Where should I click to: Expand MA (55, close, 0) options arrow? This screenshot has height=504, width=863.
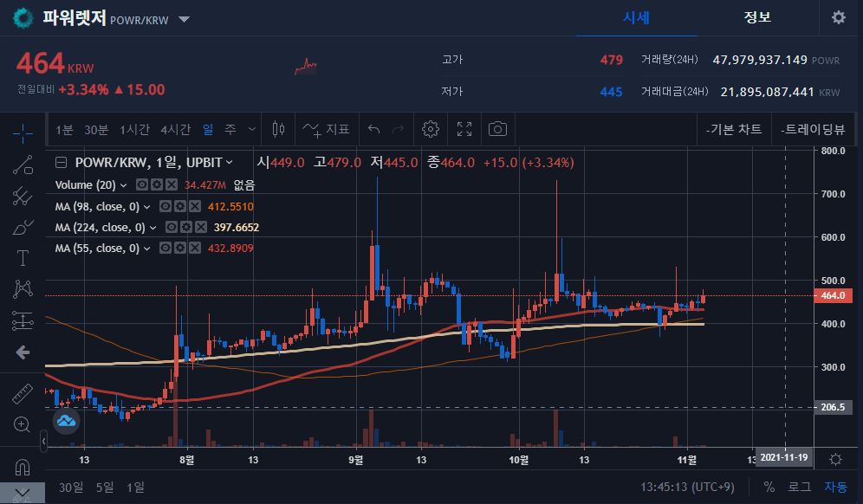coord(147,249)
